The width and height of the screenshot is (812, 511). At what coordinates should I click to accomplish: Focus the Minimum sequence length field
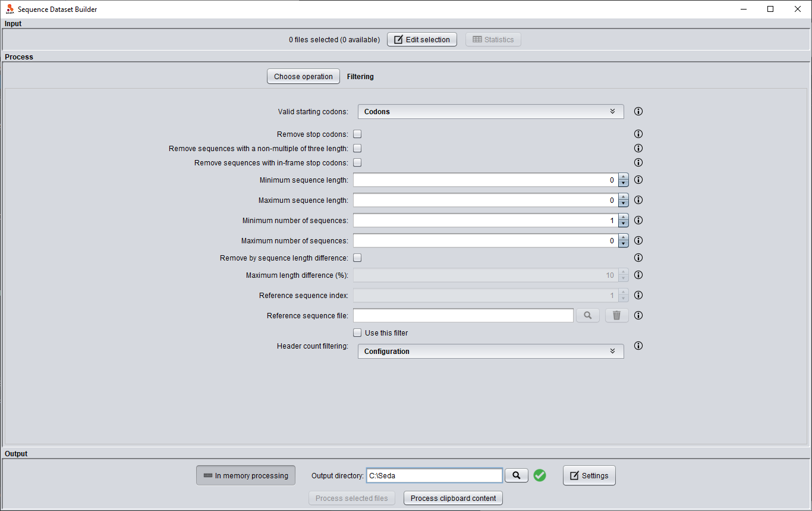[x=486, y=180]
